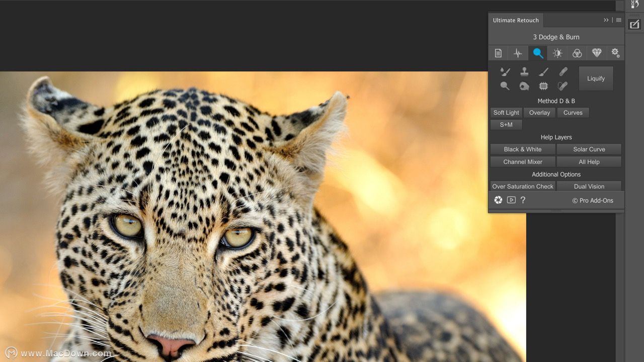The height and width of the screenshot is (362, 644).
Task: Click the 'Additional Options' section label
Action: pos(556,174)
